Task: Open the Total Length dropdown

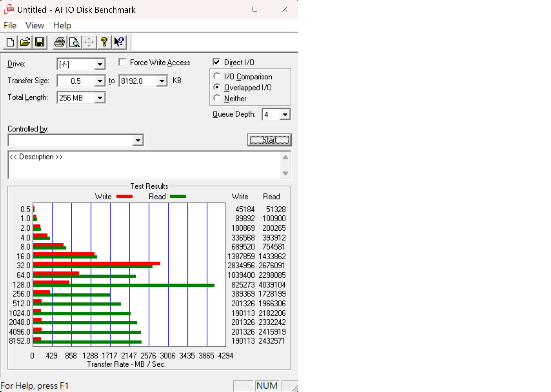Action: tap(100, 98)
